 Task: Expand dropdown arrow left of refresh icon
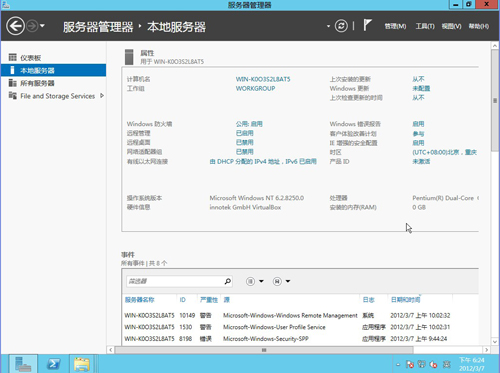328,26
